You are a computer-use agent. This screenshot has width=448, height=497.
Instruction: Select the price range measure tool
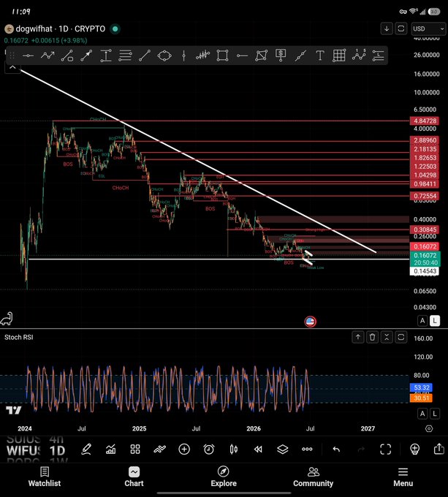pos(106,56)
